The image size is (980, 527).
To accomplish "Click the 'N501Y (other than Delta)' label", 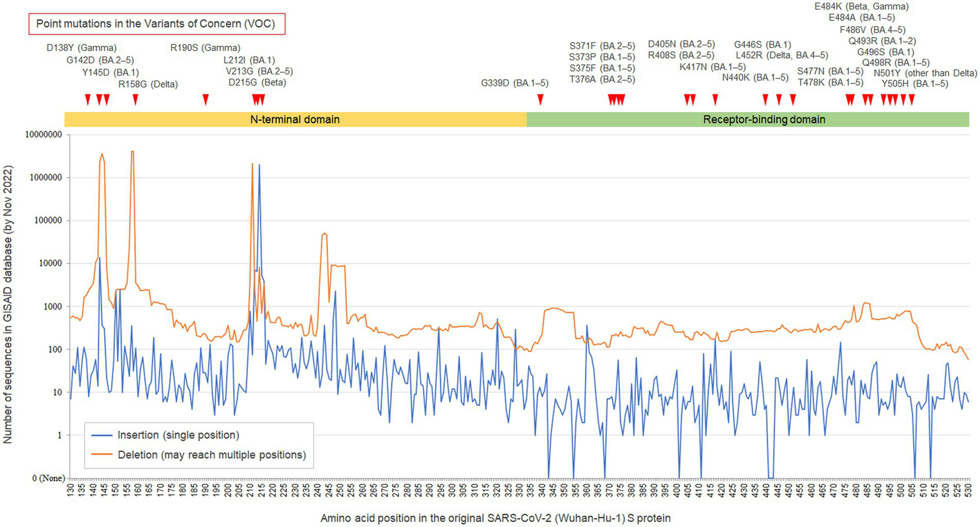I will point(925,73).
